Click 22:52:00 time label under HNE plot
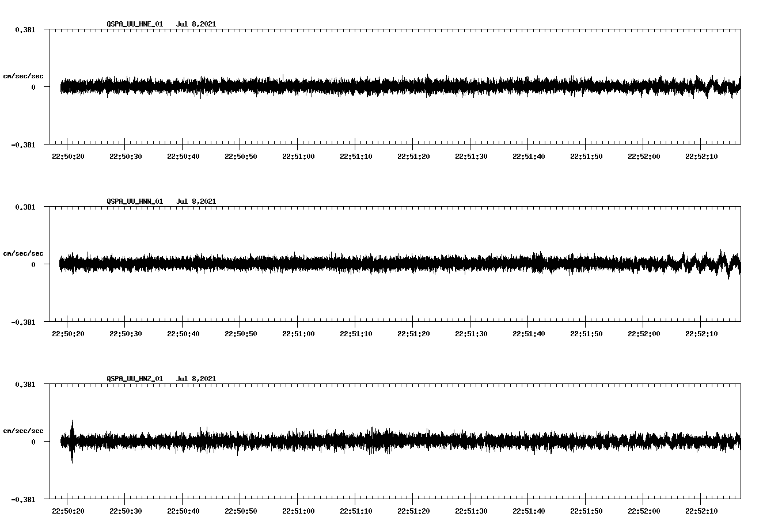 pos(644,157)
